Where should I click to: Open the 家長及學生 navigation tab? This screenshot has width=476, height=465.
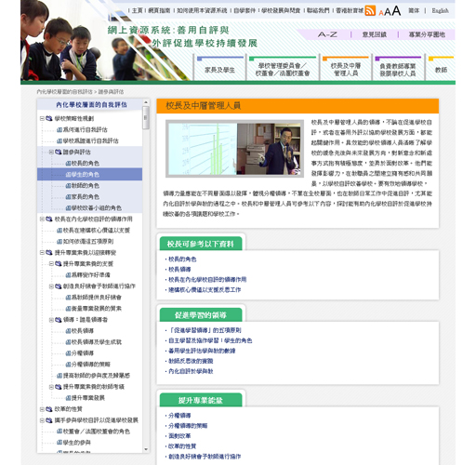pos(219,69)
